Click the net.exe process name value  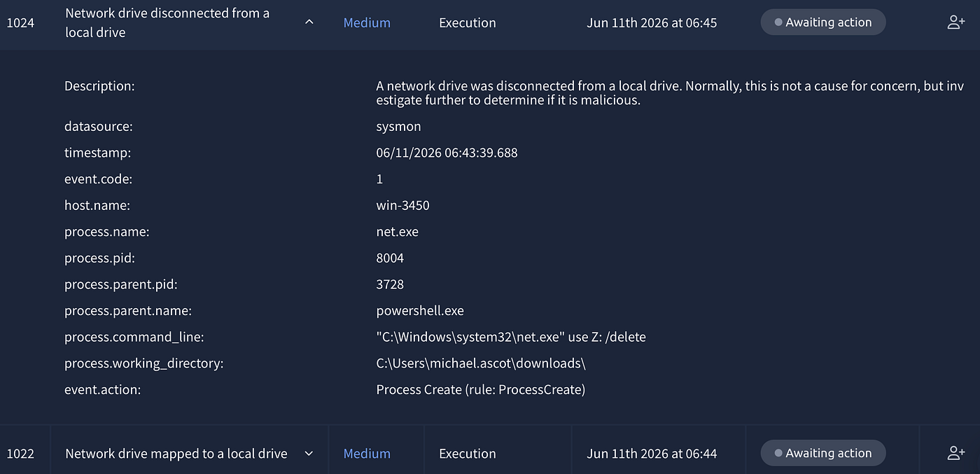(x=398, y=232)
